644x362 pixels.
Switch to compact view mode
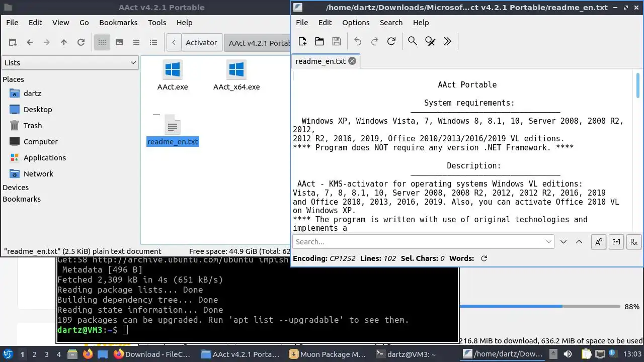coord(136,42)
